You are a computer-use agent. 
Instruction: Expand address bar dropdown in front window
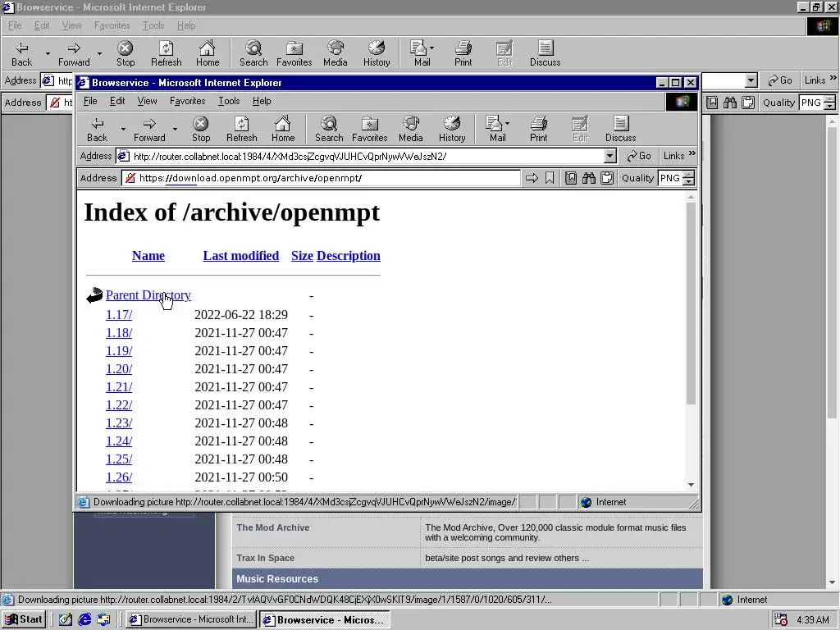click(609, 156)
